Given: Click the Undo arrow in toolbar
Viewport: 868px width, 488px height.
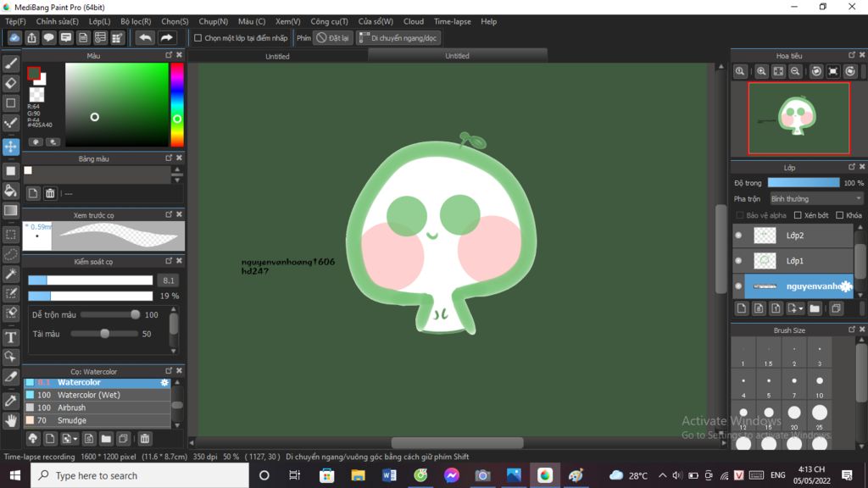Looking at the screenshot, I should click(146, 37).
